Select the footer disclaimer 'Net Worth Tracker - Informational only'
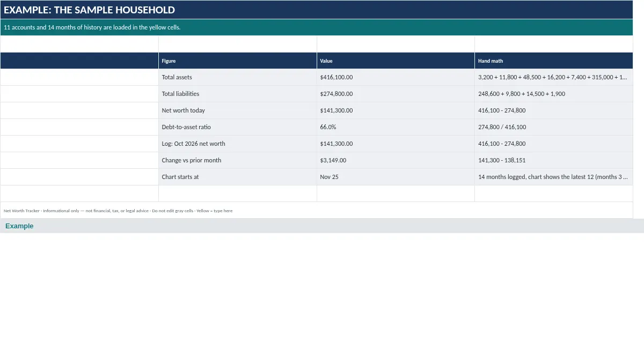The width and height of the screenshot is (644, 343). (x=317, y=211)
